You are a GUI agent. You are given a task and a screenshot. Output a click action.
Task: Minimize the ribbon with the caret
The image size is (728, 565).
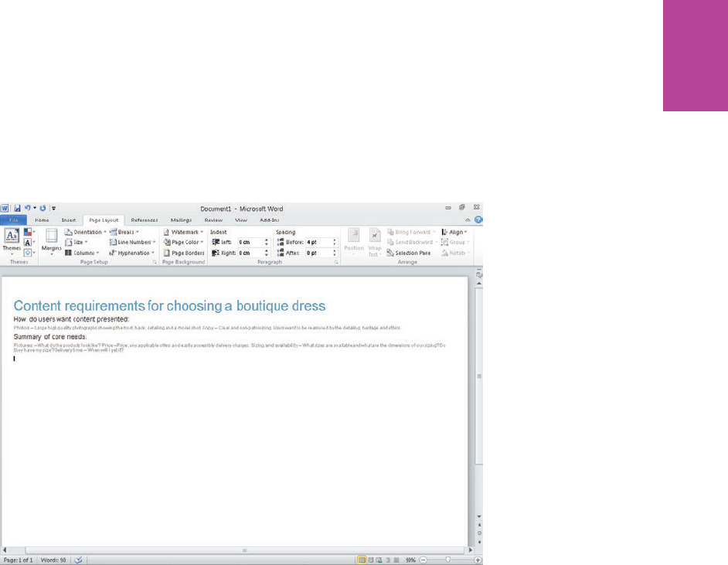pos(468,220)
